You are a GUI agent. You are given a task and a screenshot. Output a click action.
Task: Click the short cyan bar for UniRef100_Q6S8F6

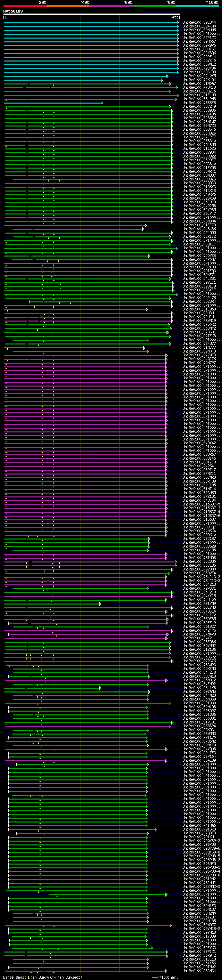(x=53, y=103)
